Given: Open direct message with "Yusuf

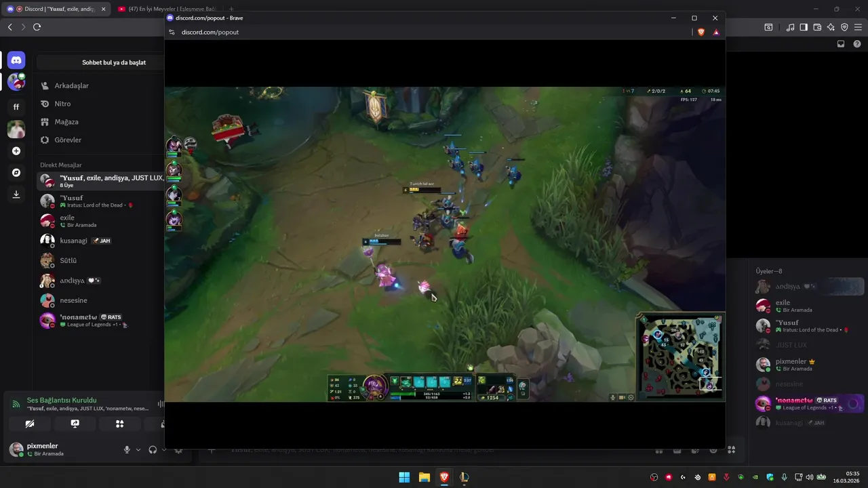Looking at the screenshot, I should 100,201.
